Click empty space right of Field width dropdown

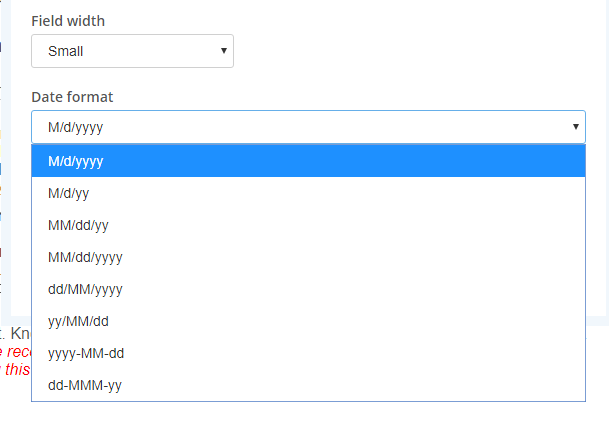pyautogui.click(x=400, y=51)
